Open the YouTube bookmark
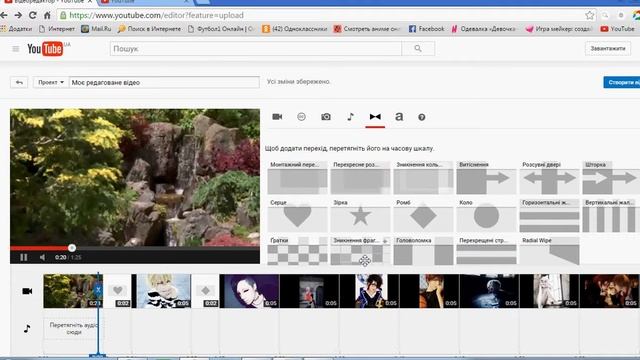The width and height of the screenshot is (640, 360). click(x=618, y=29)
